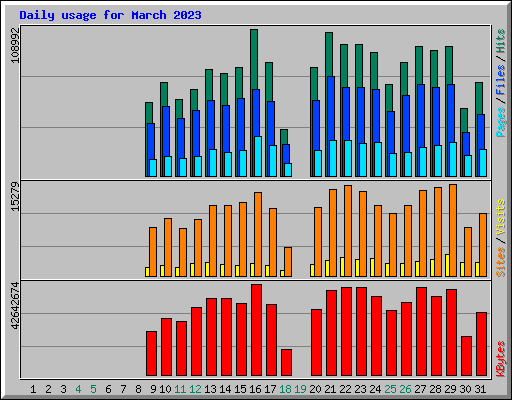Click the yellow sites bar for day 29
This screenshot has width=512, height=400.
tap(447, 265)
